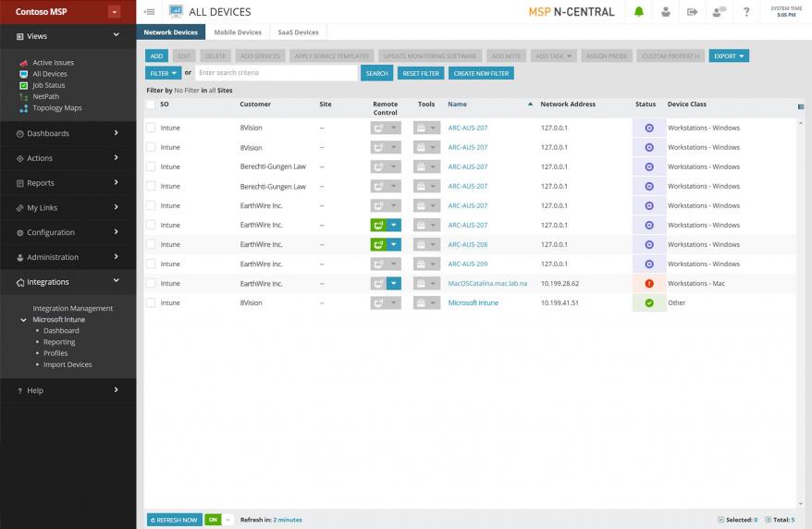Open the Microsoft Intune device link
Viewport: 812px width, 529px height.
pyautogui.click(x=473, y=302)
